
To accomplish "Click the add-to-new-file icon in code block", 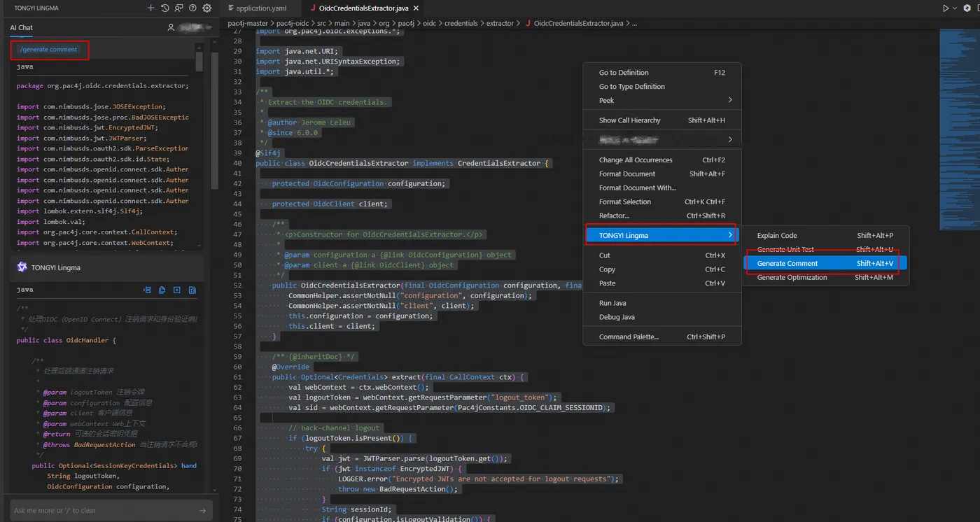I will tap(177, 290).
